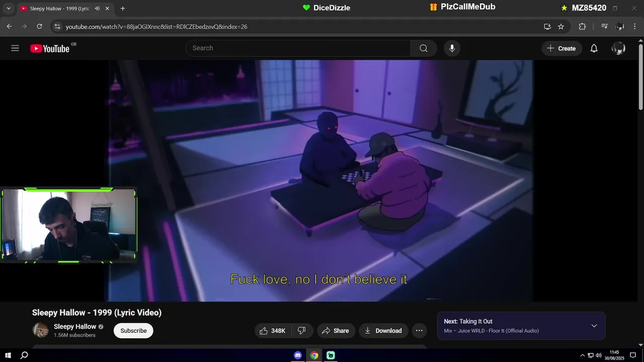
Task: Restore down the browser window
Action: tap(615, 8)
